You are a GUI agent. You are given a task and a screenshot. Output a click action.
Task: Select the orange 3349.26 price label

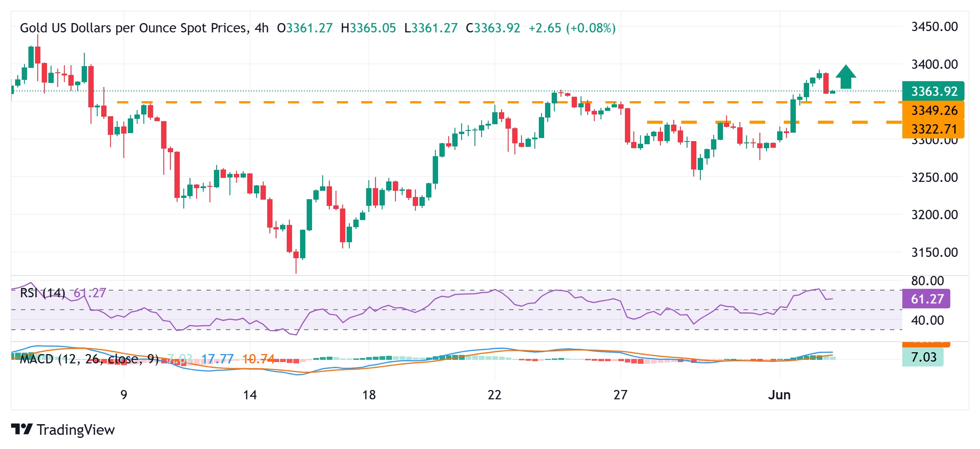pyautogui.click(x=933, y=110)
